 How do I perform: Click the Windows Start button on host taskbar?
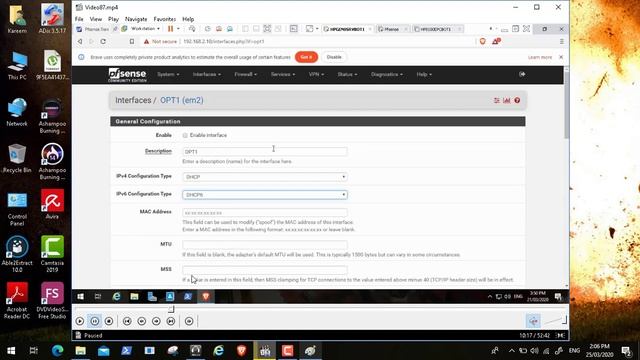click(11, 351)
